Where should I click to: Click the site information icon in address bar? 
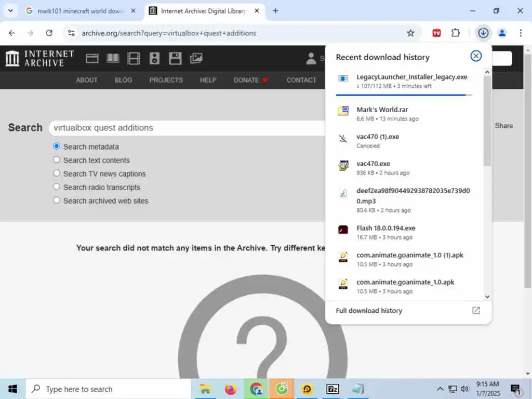point(71,33)
